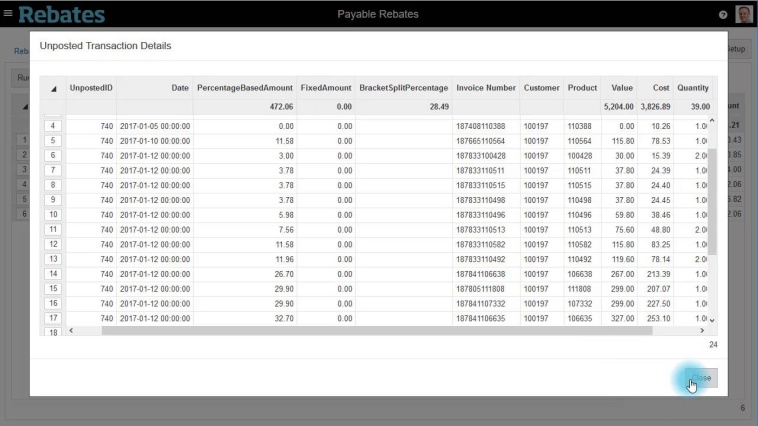Select row number 7 header
Screen dimensions: 758x426
click(x=53, y=171)
